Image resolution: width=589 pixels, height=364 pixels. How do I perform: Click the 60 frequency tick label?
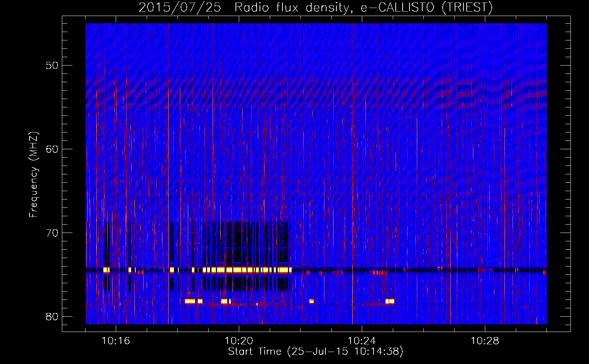[52, 149]
